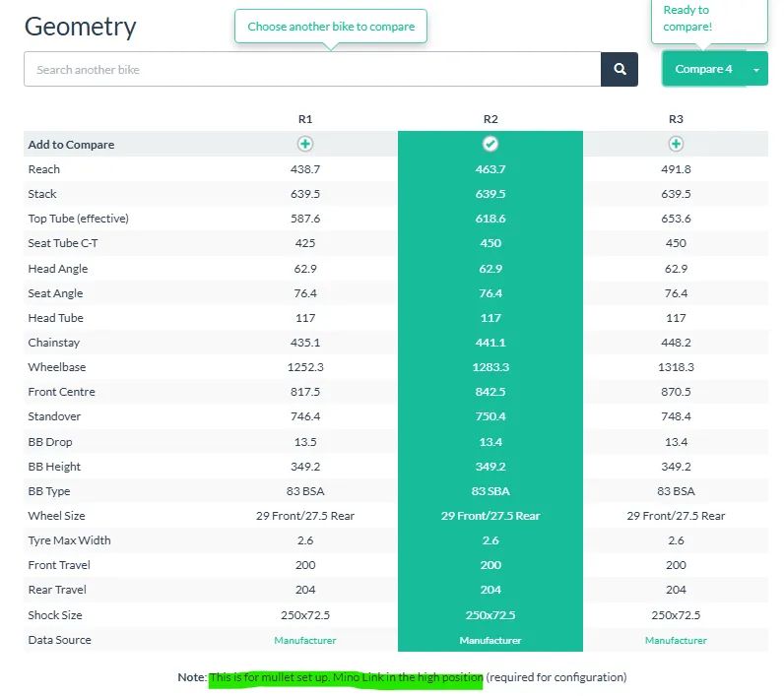This screenshot has width=784, height=696.
Task: Click the R3 Wheelbase value 1318.3
Action: 676,367
